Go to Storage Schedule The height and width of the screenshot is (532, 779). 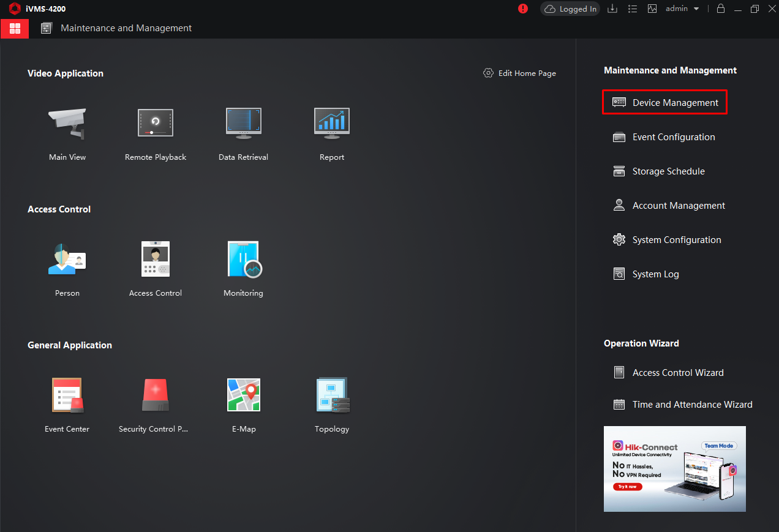[659, 171]
